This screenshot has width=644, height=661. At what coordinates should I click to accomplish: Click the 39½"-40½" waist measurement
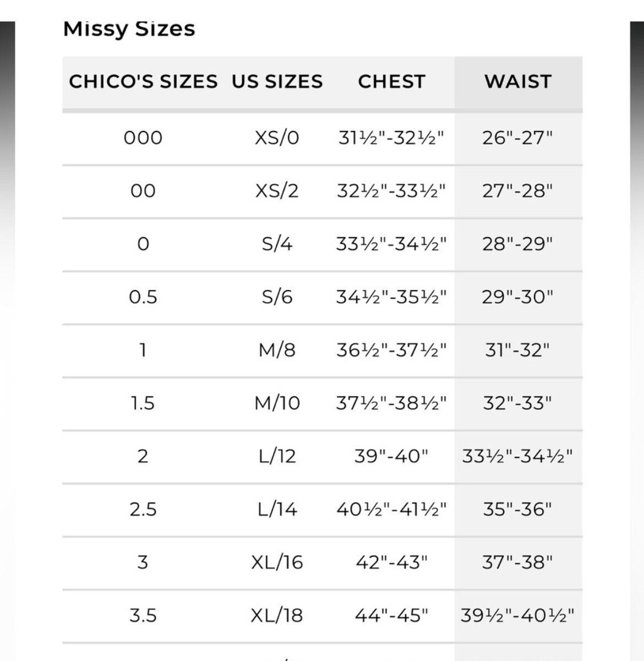click(517, 615)
